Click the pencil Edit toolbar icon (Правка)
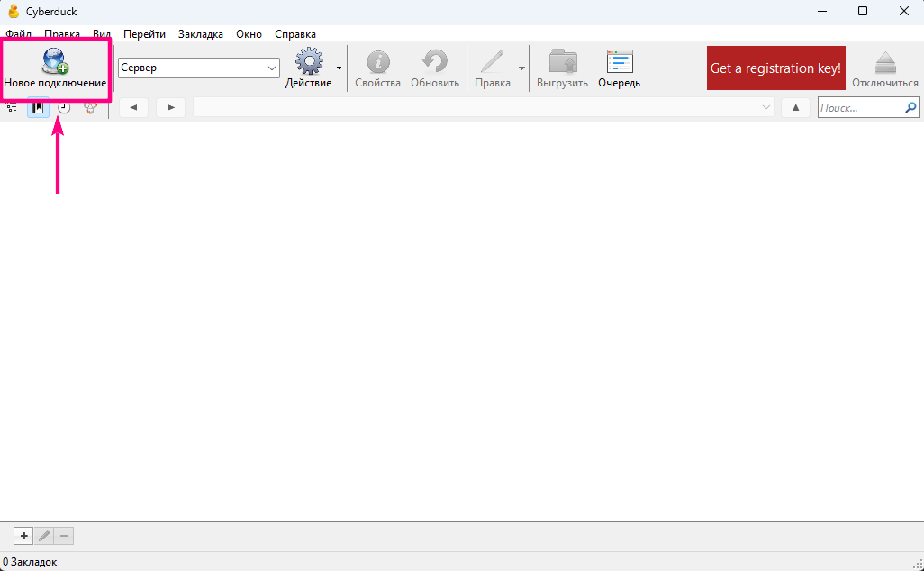This screenshot has width=924, height=571. point(492,61)
